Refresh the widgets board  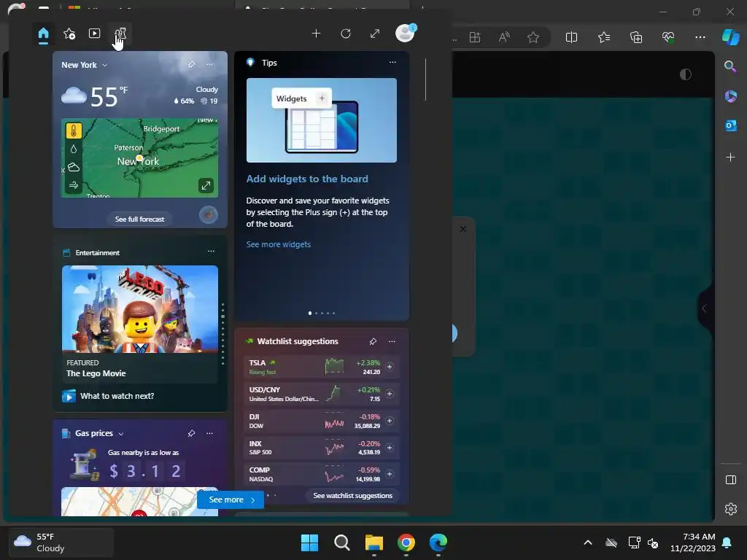click(x=346, y=34)
